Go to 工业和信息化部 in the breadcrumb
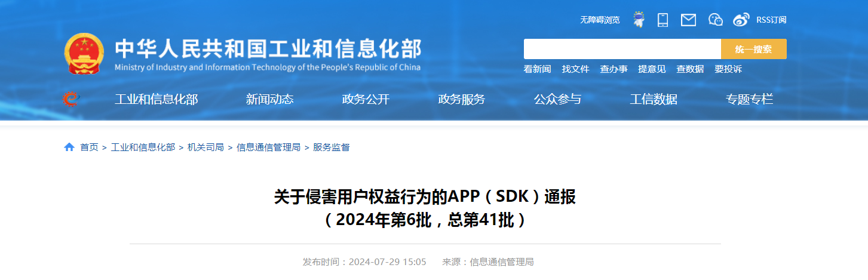Image resolution: width=868 pixels, height=280 pixels. click(143, 147)
